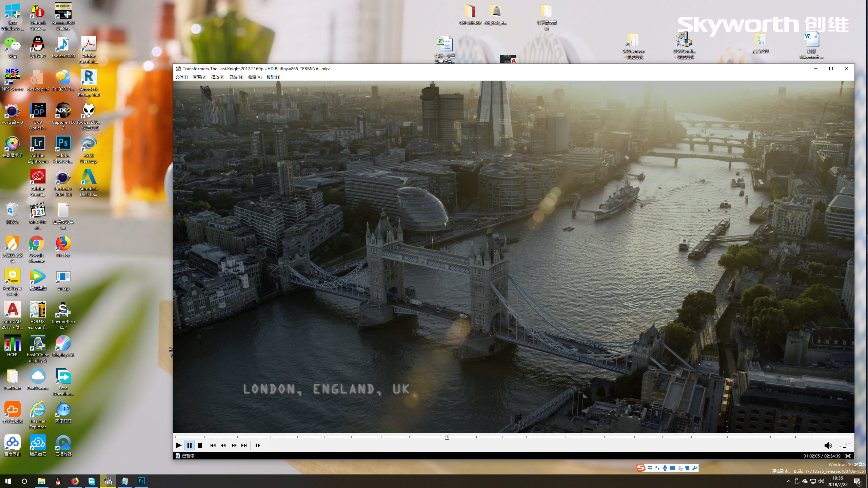
Task: Click the volume slider handle
Action: click(845, 445)
